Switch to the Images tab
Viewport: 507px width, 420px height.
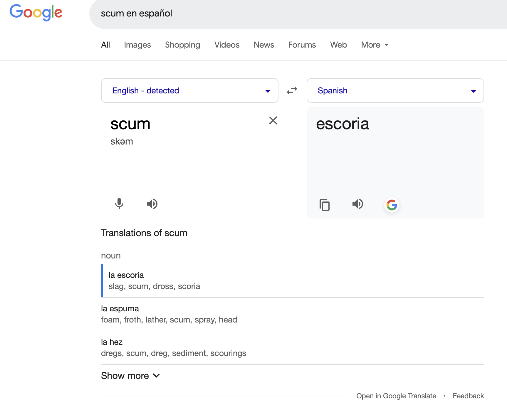coord(137,45)
